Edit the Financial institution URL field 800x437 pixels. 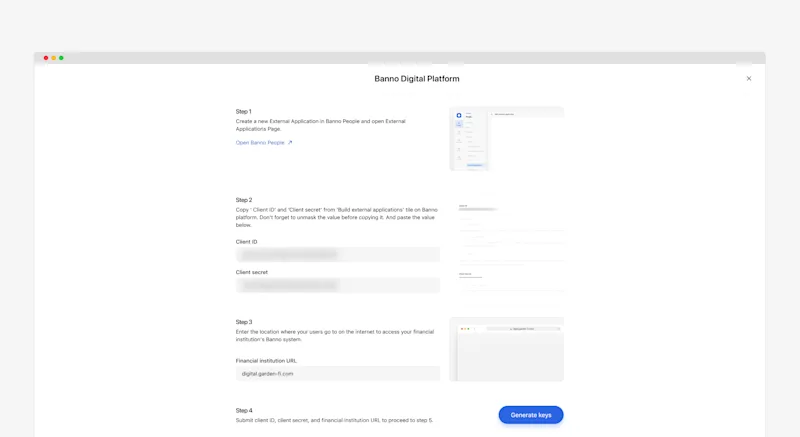[x=337, y=373]
